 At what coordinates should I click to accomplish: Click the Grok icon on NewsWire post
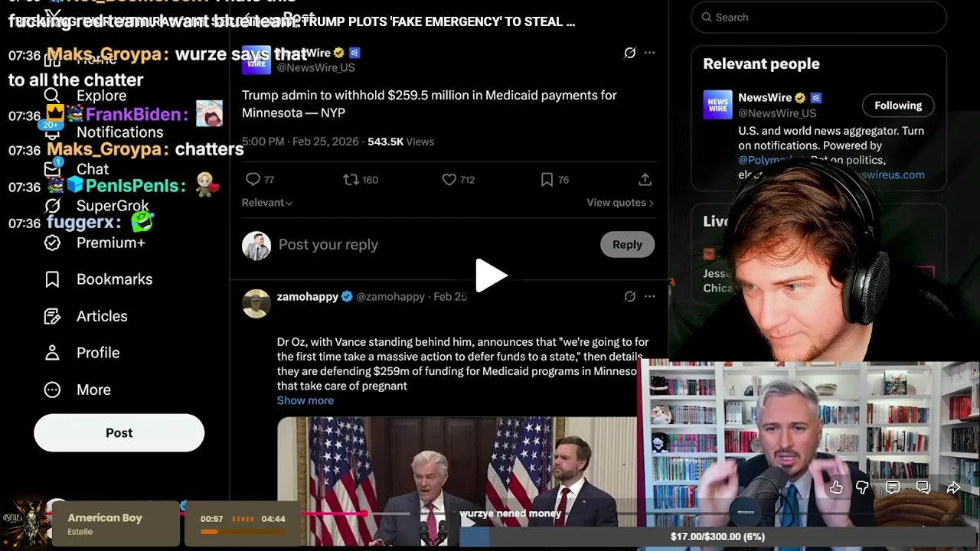coord(629,53)
